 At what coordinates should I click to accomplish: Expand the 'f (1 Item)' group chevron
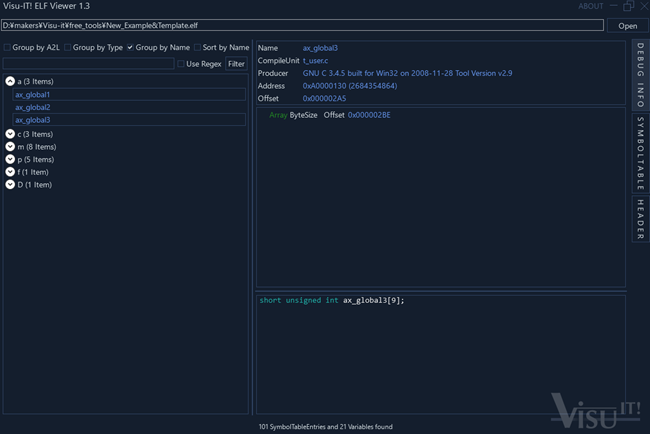pyautogui.click(x=10, y=172)
